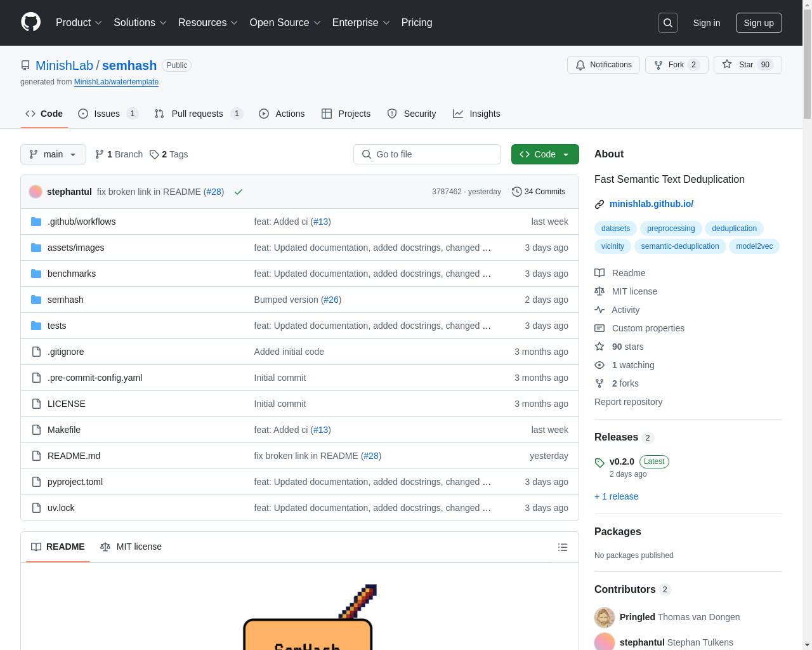Switch to the Insights tab
Screen dimensions: 812x650
476,114
